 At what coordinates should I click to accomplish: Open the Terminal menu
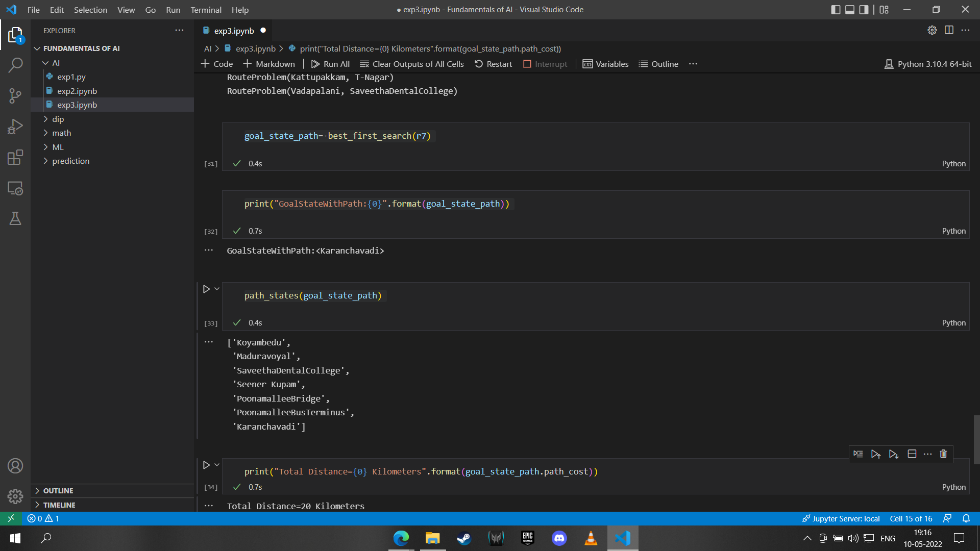pos(206,10)
